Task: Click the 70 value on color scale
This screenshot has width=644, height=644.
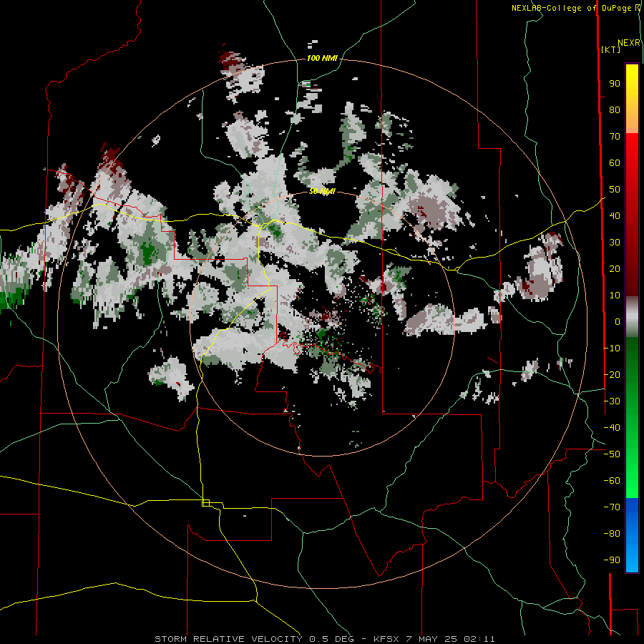Action: click(x=615, y=137)
